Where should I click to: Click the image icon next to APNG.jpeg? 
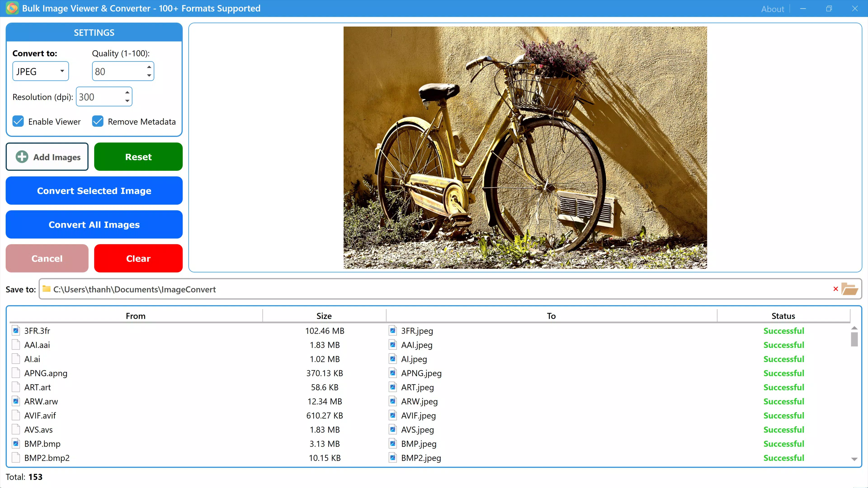393,373
